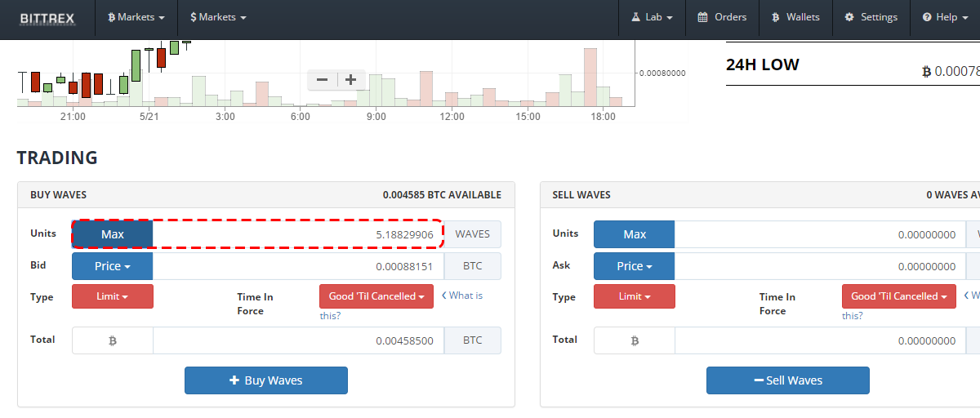Edit the Bid price field
The width and height of the screenshot is (980, 418).
click(298, 266)
